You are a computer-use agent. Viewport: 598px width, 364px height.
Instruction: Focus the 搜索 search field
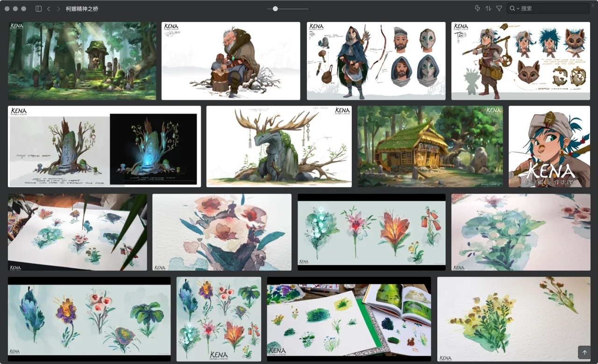548,8
